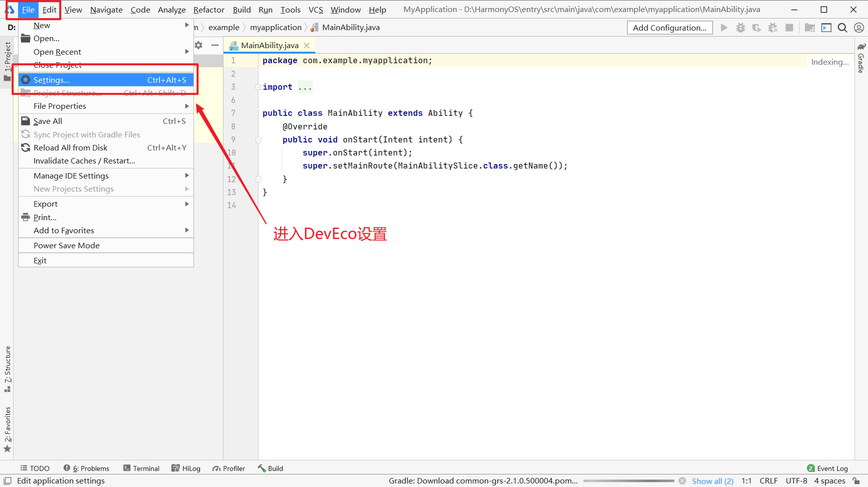
Task: Click Add Configuration... button
Action: point(670,28)
